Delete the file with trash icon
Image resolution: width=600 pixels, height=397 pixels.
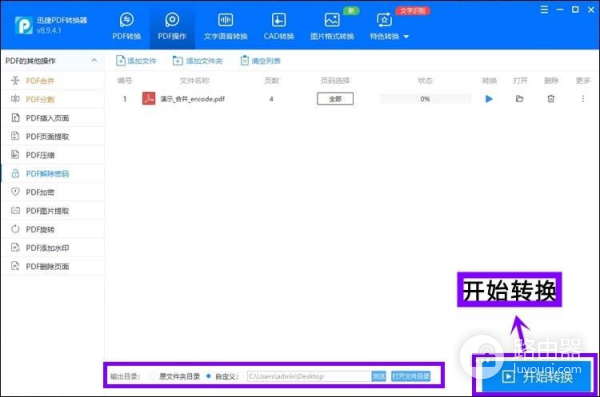tap(551, 99)
